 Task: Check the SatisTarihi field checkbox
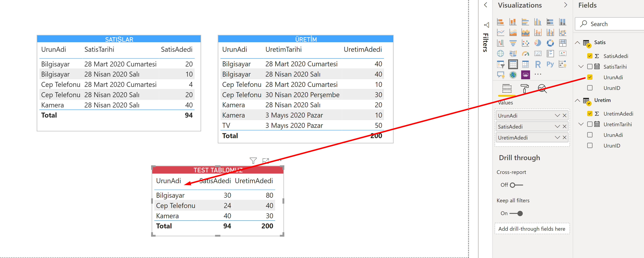coord(590,66)
